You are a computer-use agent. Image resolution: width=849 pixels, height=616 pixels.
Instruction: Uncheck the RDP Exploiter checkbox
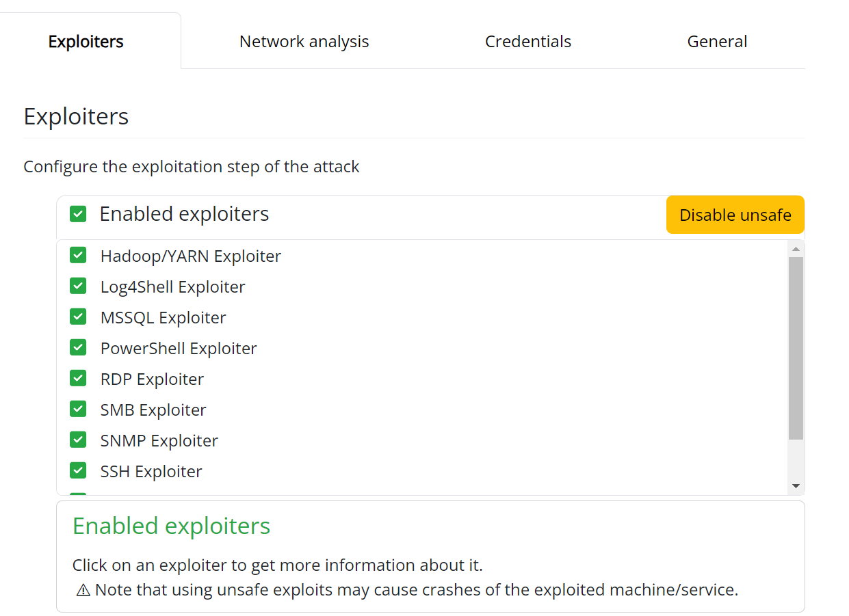(x=78, y=379)
